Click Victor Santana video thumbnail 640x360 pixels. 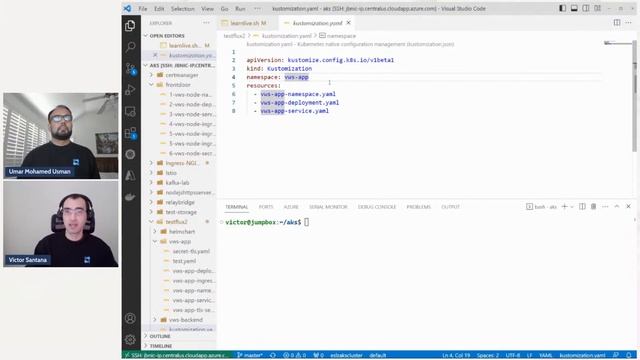click(61, 224)
